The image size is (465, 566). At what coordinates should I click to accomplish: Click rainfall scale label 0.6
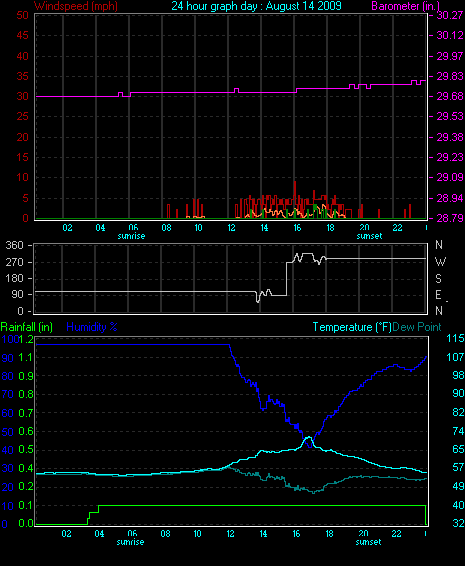pos(25,432)
